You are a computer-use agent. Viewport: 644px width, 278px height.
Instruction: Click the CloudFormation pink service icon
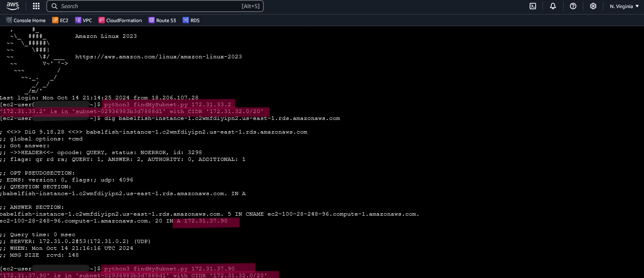pos(101,20)
